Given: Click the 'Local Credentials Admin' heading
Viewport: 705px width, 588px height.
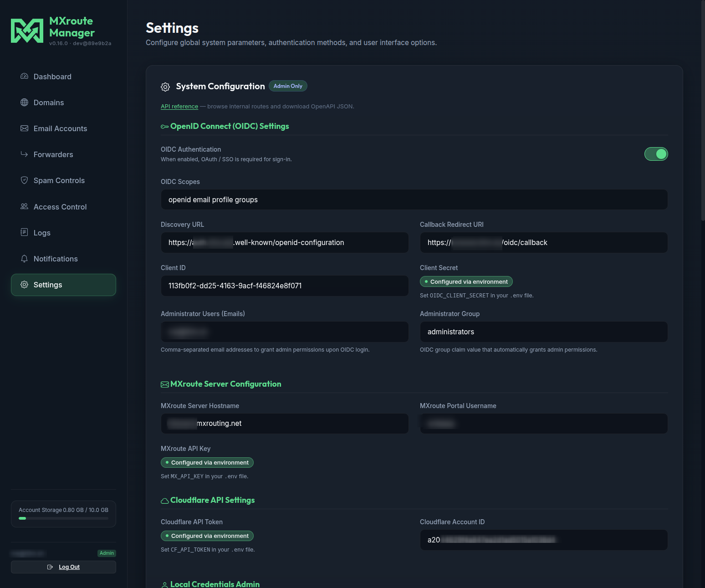Looking at the screenshot, I should (215, 584).
